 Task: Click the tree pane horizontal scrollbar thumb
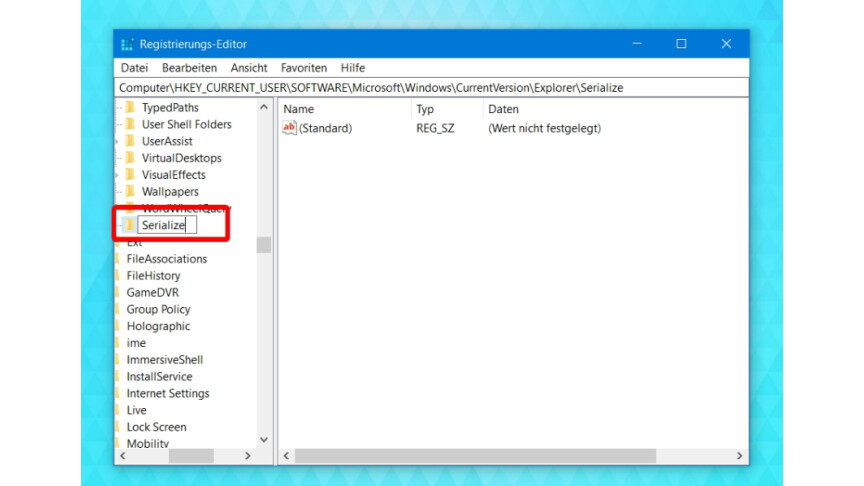pyautogui.click(x=191, y=456)
